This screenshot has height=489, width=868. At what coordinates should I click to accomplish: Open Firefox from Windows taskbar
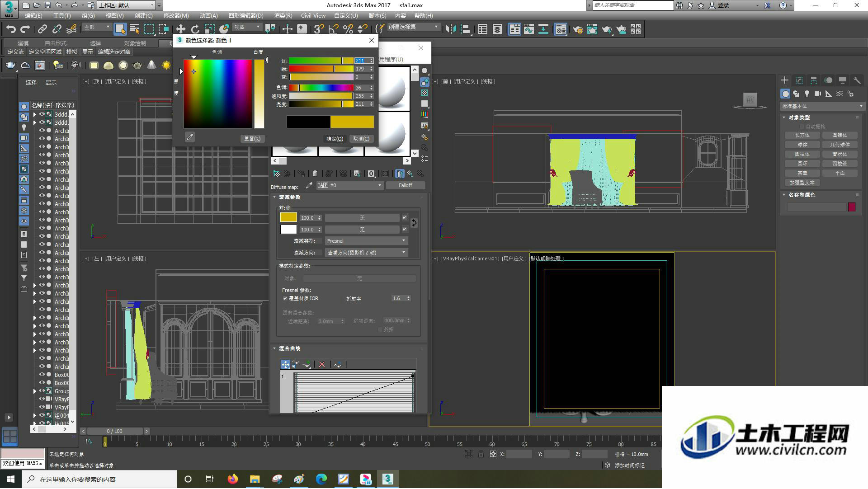tap(232, 479)
